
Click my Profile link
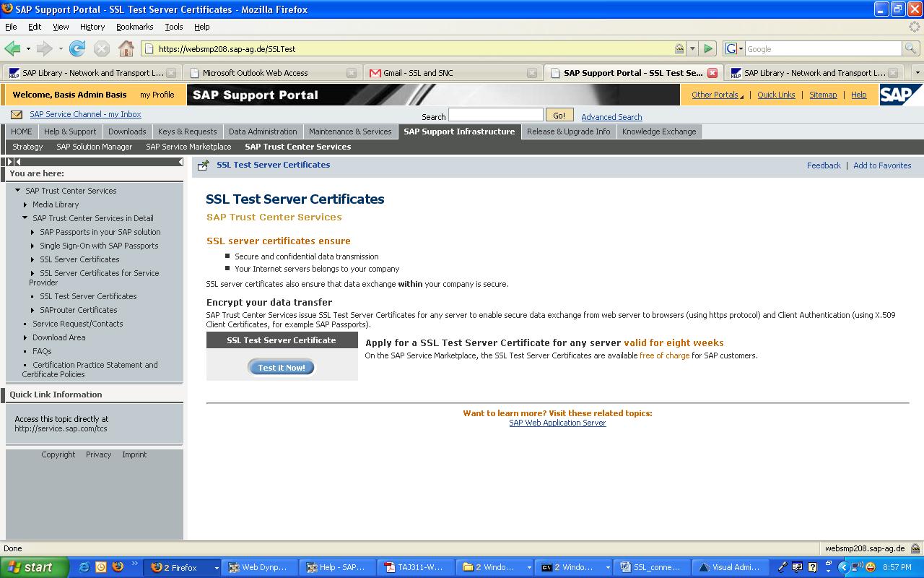[157, 95]
